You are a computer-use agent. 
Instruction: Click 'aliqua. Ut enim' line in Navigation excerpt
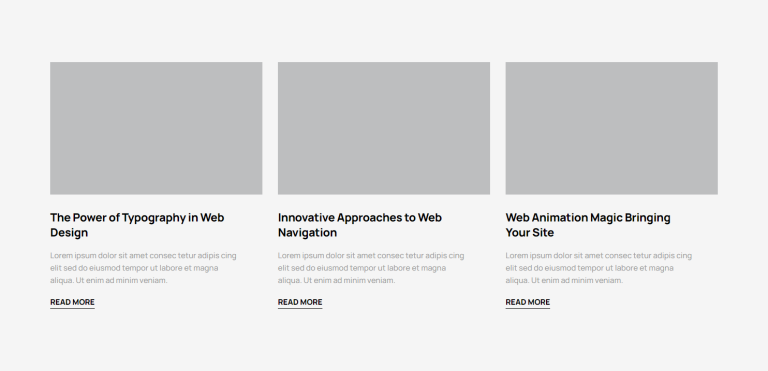pyautogui.click(x=336, y=280)
